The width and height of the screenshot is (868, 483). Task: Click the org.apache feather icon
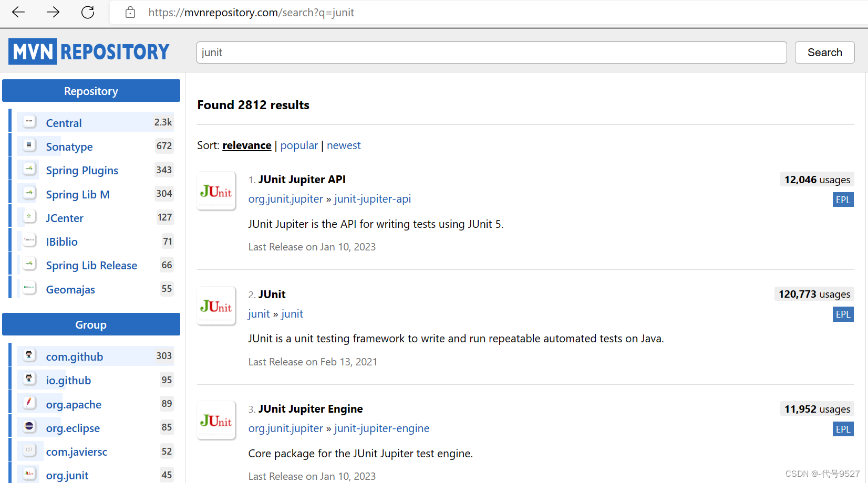29,403
